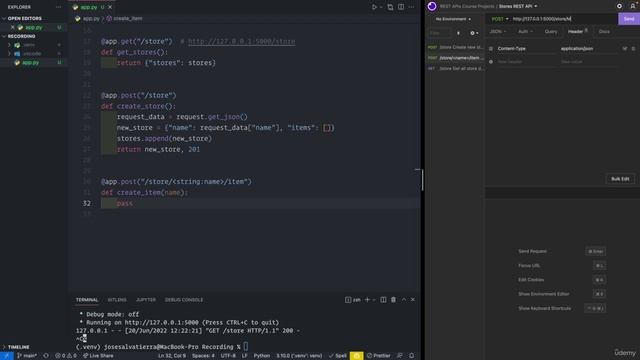Click create_item symbol in the breadcrumb
Screen dimensions: 640x360
point(128,18)
